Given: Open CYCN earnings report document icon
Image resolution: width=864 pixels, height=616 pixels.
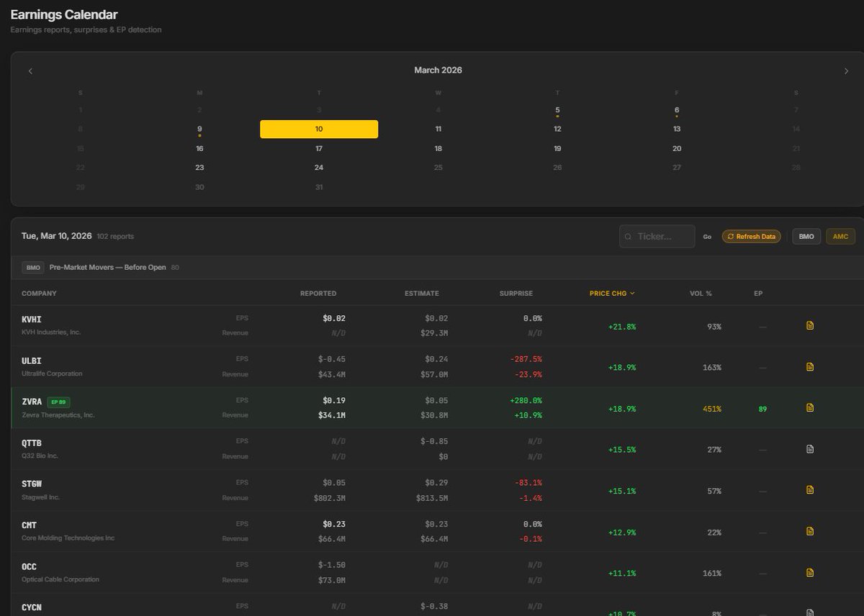Looking at the screenshot, I should [x=810, y=612].
